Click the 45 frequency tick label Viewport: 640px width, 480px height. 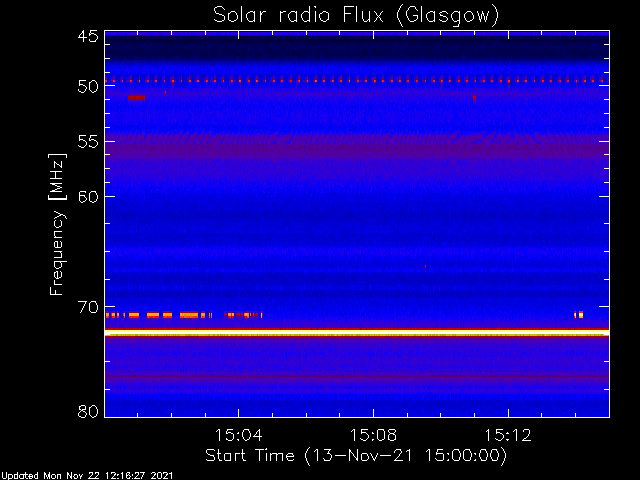(x=88, y=37)
